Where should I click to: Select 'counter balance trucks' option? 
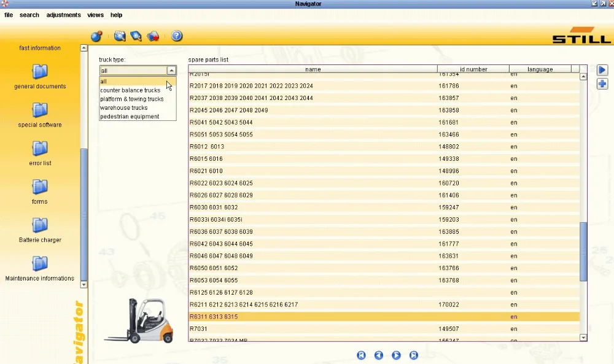tap(138, 90)
